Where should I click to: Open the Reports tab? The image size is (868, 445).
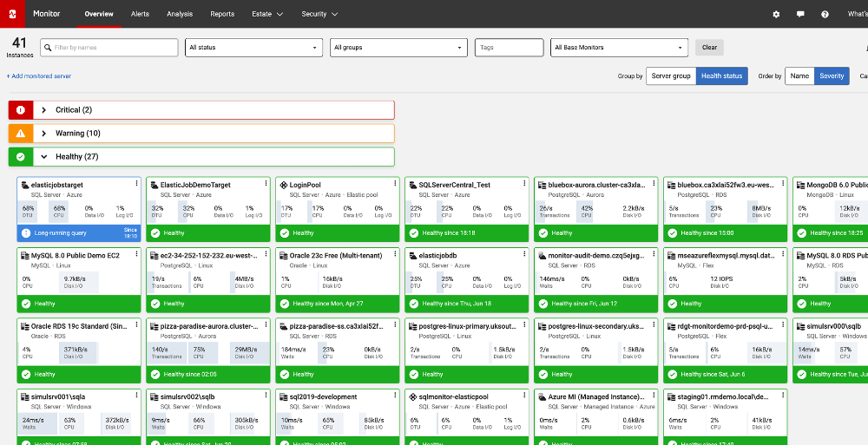(222, 14)
